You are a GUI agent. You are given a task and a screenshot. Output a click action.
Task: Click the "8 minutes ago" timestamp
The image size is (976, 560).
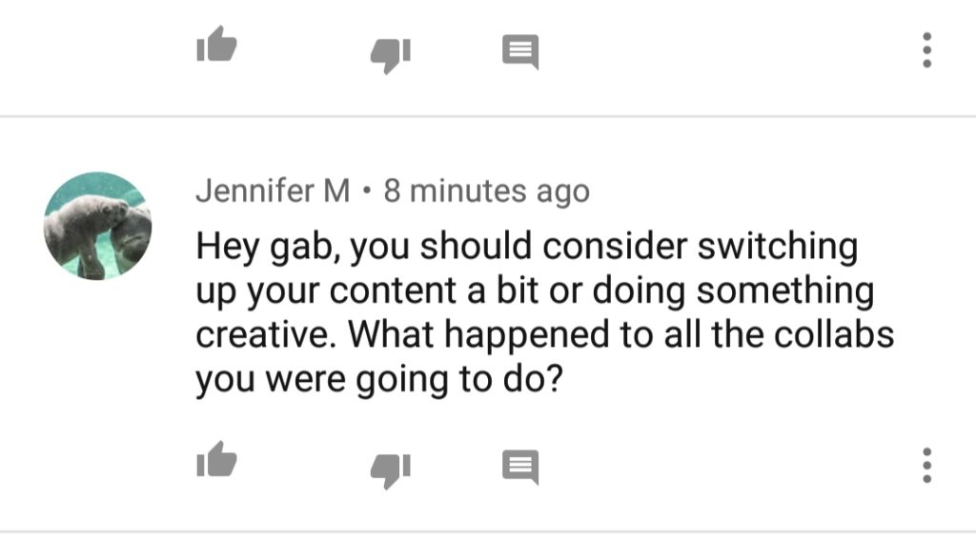coord(486,191)
